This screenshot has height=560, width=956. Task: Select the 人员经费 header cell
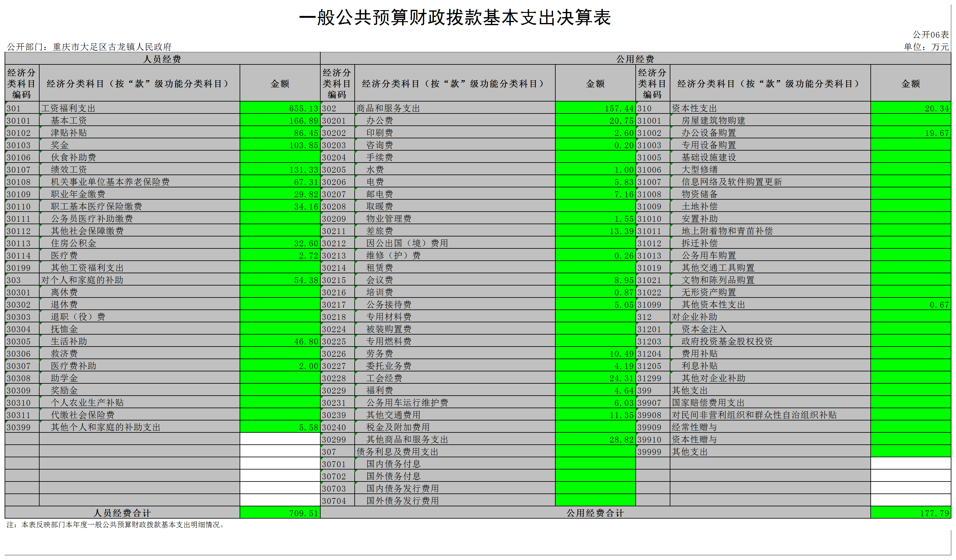(162, 59)
